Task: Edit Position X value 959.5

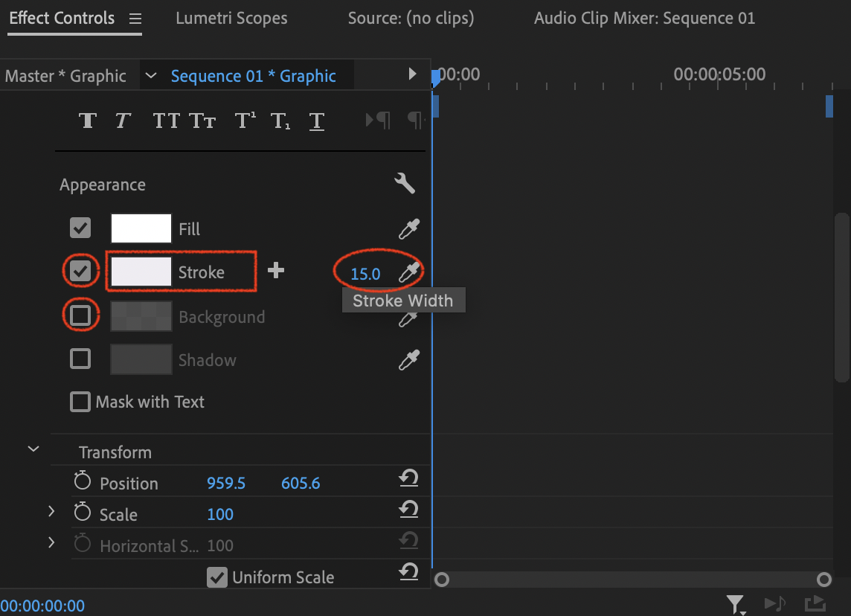Action: point(226,483)
